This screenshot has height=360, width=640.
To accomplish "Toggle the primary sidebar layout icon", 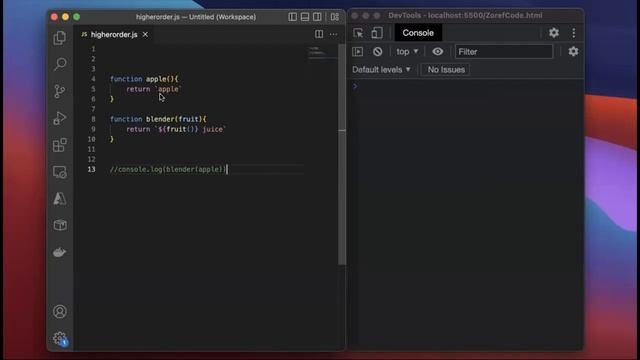I will point(292,17).
